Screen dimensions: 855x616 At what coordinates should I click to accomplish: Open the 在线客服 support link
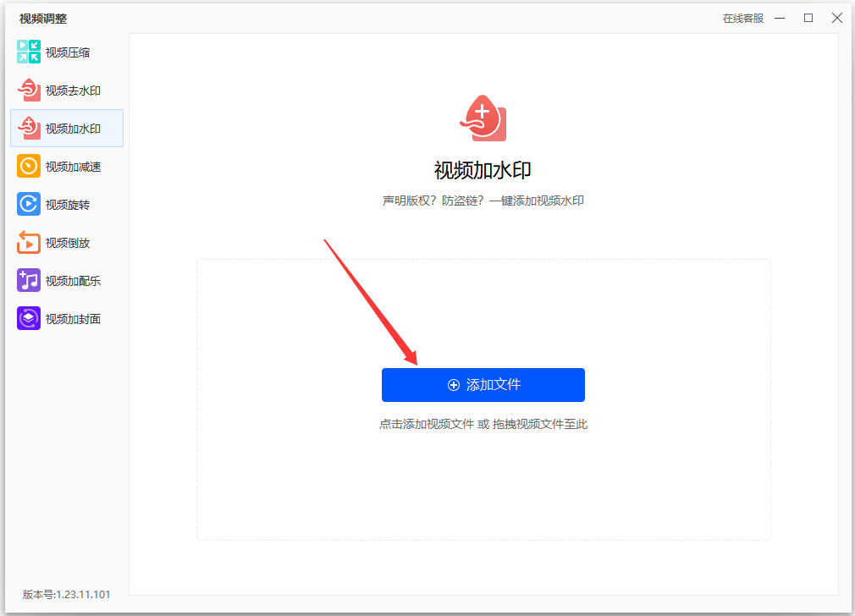click(743, 19)
